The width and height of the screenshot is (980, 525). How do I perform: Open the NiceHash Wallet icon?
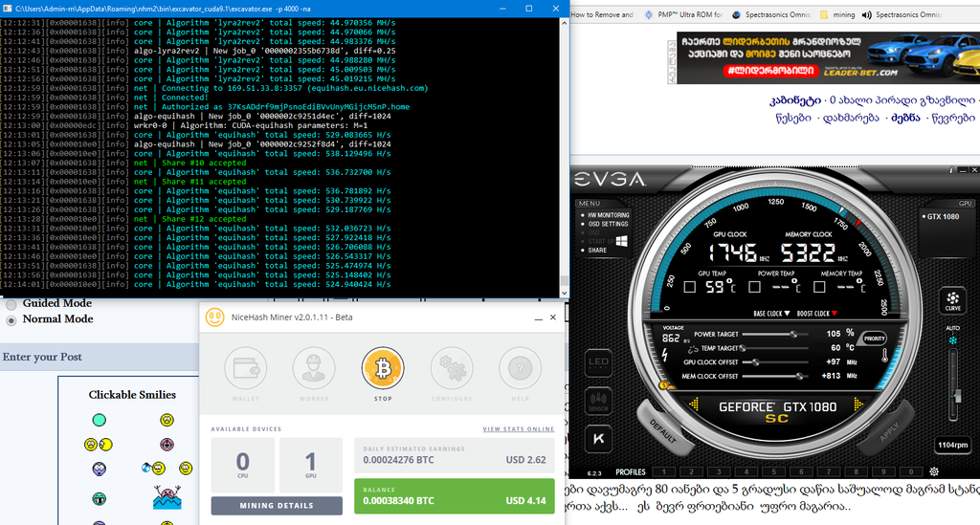246,368
